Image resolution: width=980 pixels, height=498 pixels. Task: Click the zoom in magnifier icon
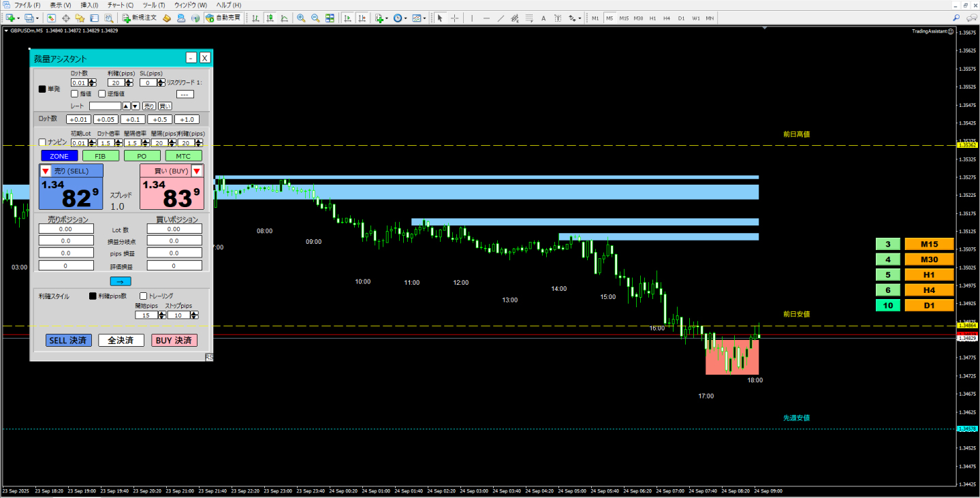coord(301,18)
